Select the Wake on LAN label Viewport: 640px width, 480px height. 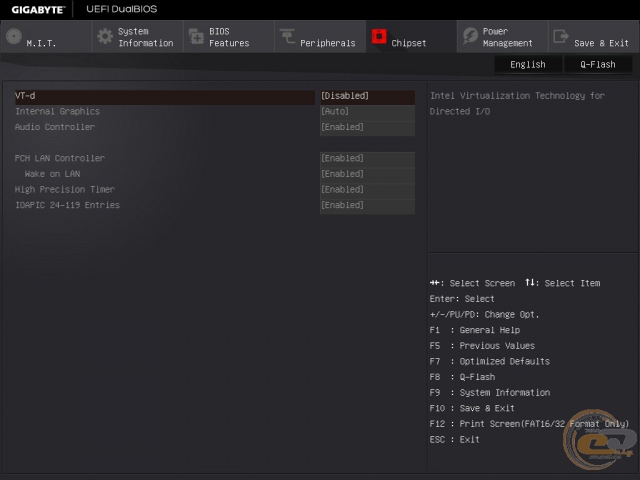pos(52,174)
